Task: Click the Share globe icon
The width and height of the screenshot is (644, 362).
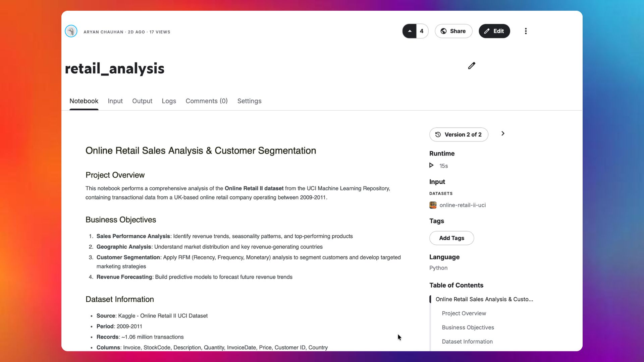Action: 443,31
